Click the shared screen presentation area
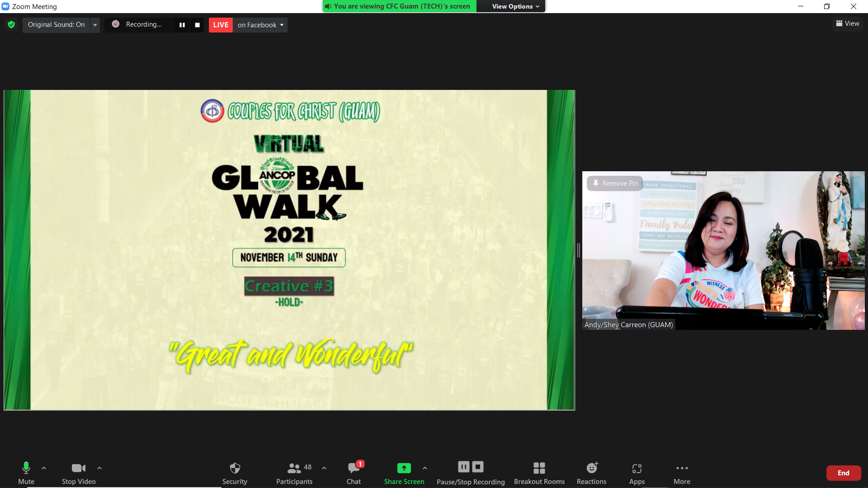 pos(289,250)
